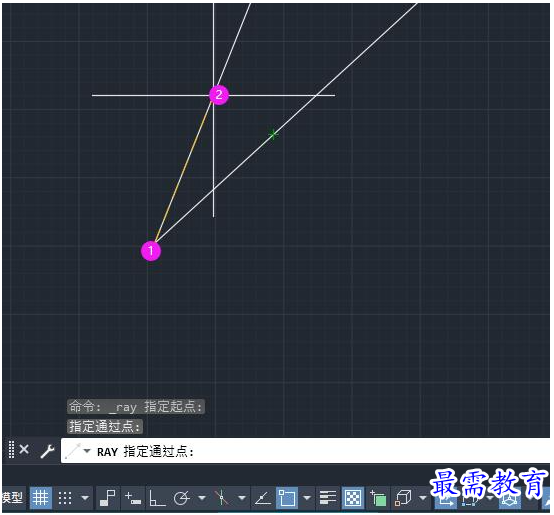Toggle transparency display checkerboard icon

pyautogui.click(x=353, y=498)
